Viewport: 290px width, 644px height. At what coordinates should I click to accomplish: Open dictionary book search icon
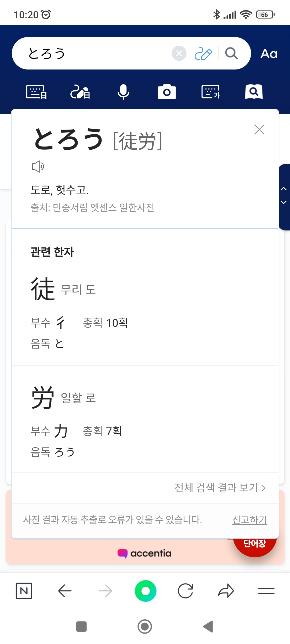(x=254, y=92)
